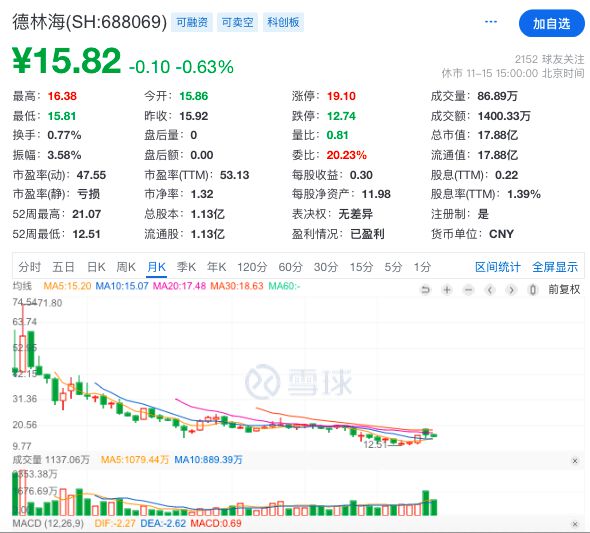Open the 前复权 adjustment dropdown
590x533 pixels.
coord(564,289)
